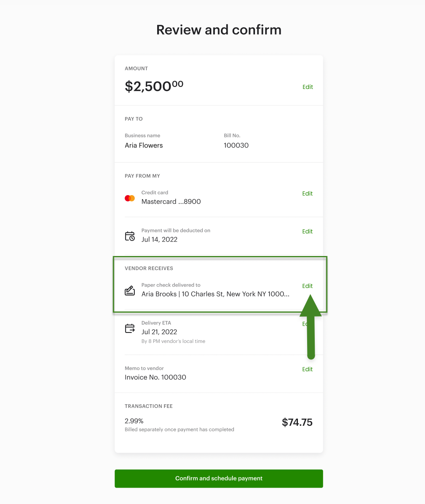
Task: Click the $2,500.00 amount value
Action: click(154, 86)
